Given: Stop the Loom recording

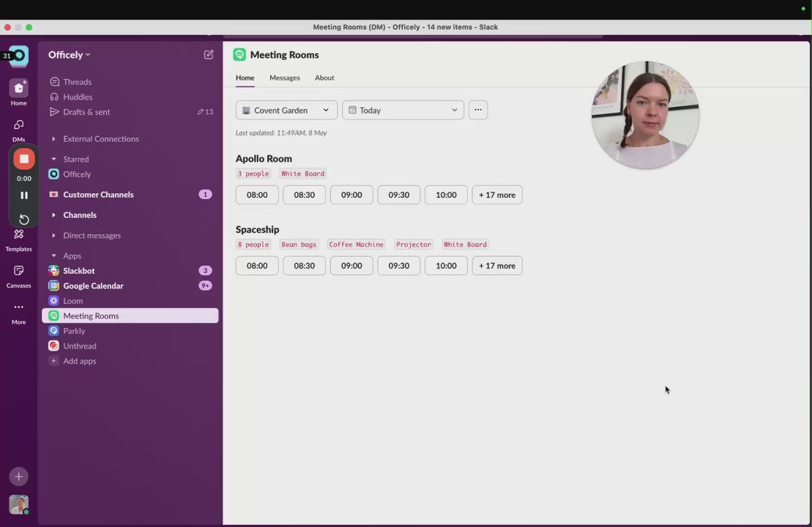Looking at the screenshot, I should (24, 159).
